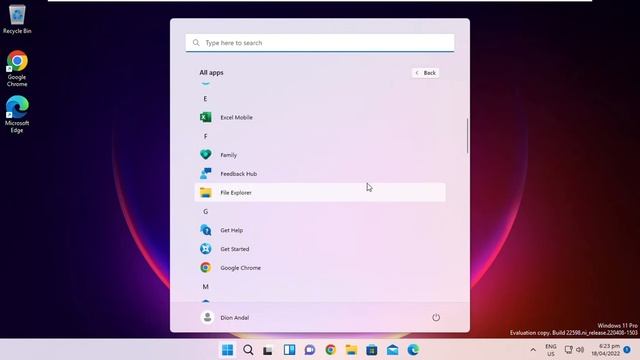Select the letter E section header
The width and height of the screenshot is (640, 360).
point(205,99)
